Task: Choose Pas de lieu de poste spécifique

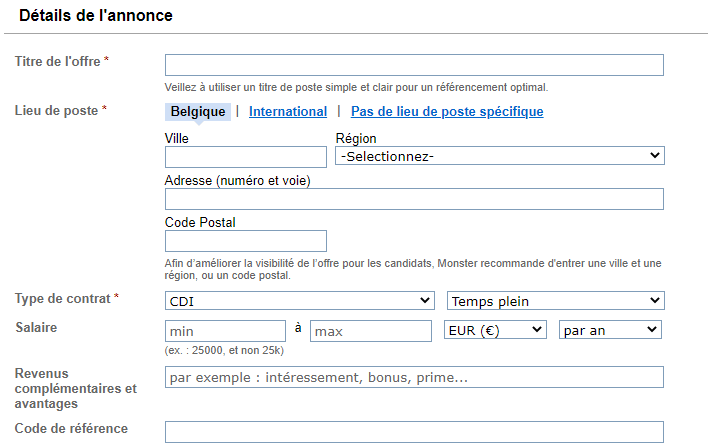Action: click(447, 112)
